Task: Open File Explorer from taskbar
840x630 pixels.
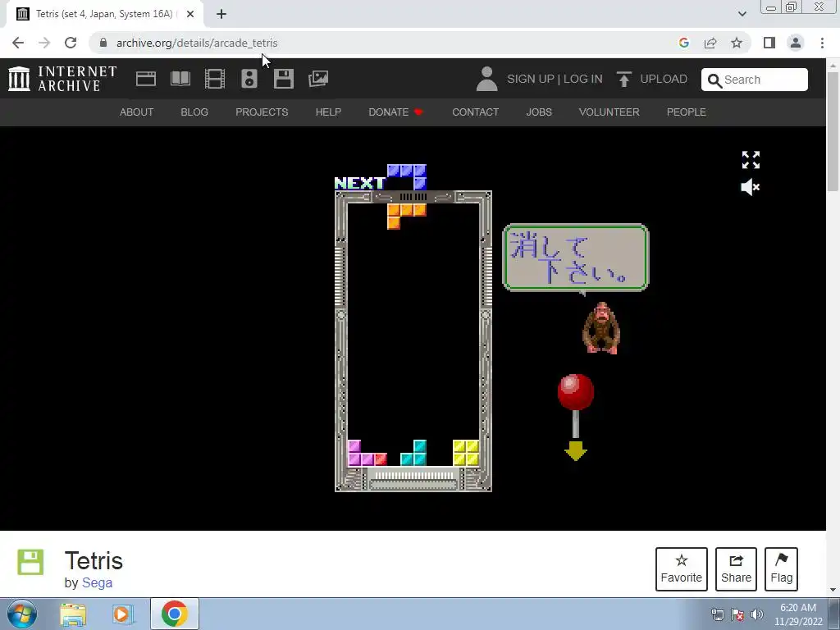Action: point(73,614)
